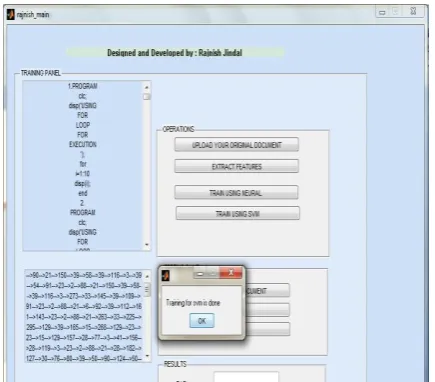Select row starting '1-->143-->23'
The image size is (435, 382).
[x=84, y=317]
